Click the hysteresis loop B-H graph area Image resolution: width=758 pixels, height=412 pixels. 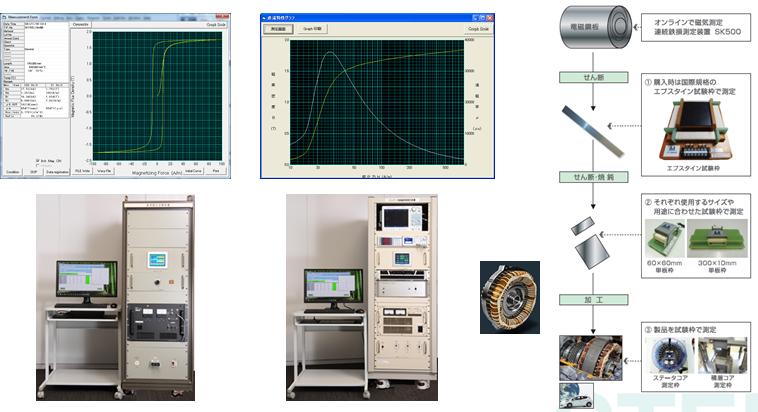coord(157,96)
